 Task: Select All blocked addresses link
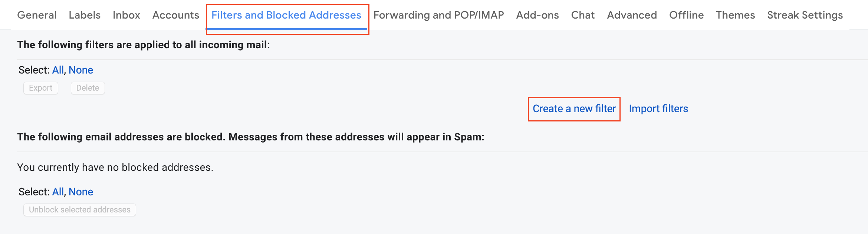pos(58,192)
